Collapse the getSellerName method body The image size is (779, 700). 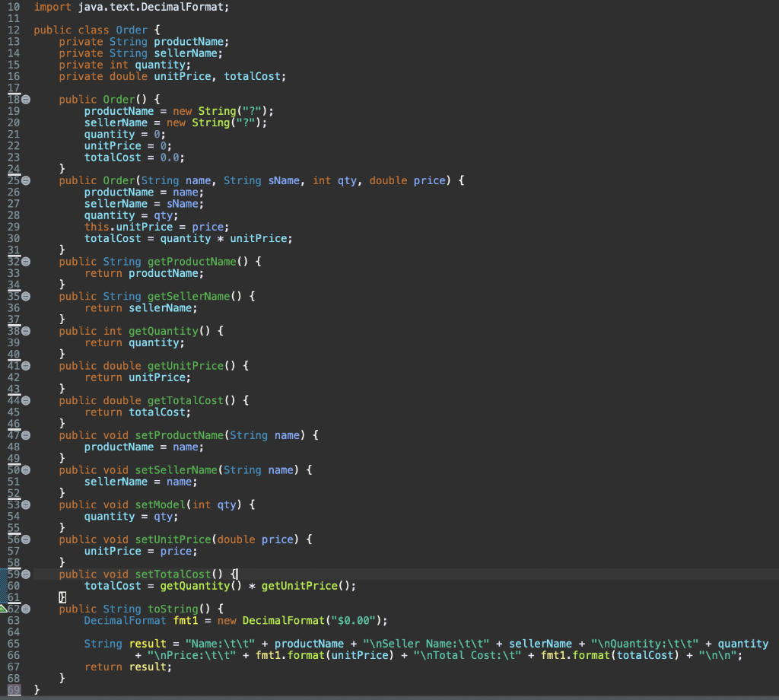coord(25,296)
